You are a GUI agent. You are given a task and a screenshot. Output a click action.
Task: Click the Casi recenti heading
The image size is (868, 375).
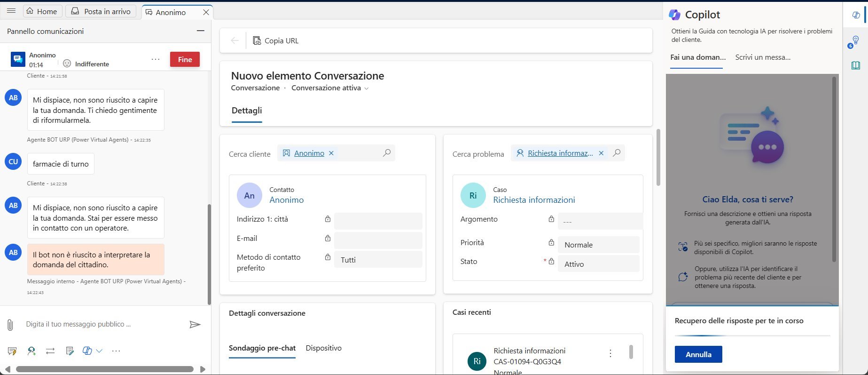coord(471,312)
